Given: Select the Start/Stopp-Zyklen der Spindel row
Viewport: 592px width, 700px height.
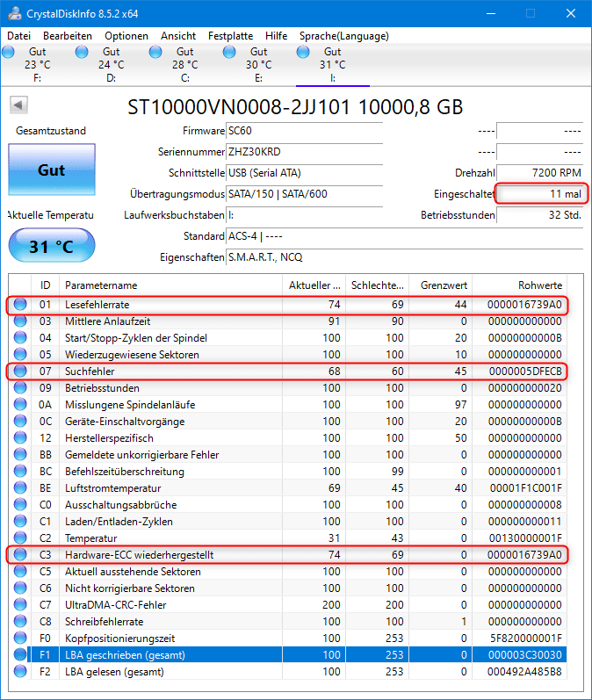Looking at the screenshot, I should pyautogui.click(x=288, y=337).
